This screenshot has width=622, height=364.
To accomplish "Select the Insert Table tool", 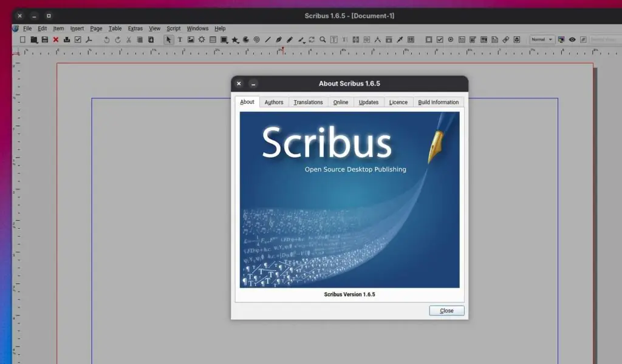I will click(x=212, y=39).
